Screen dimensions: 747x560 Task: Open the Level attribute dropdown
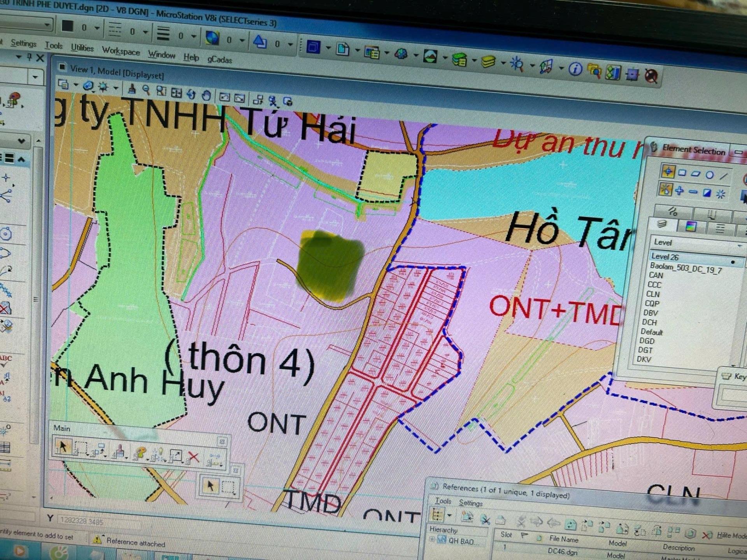[739, 246]
